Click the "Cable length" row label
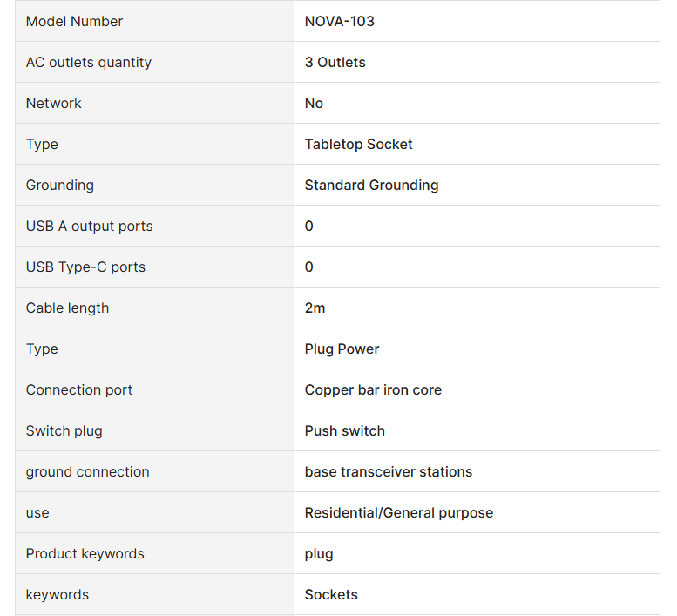 (x=68, y=308)
